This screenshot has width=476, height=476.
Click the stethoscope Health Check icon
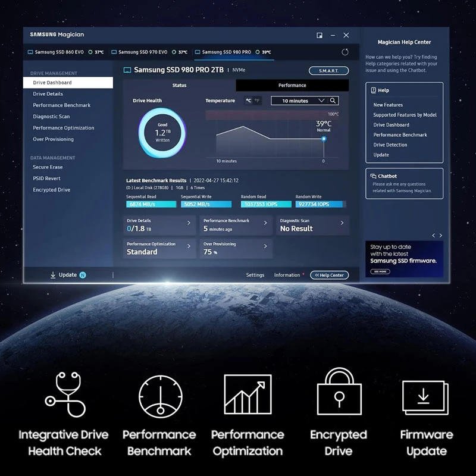click(65, 394)
